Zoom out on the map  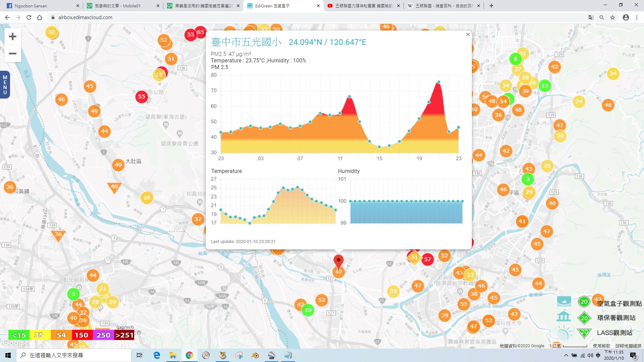[13, 54]
